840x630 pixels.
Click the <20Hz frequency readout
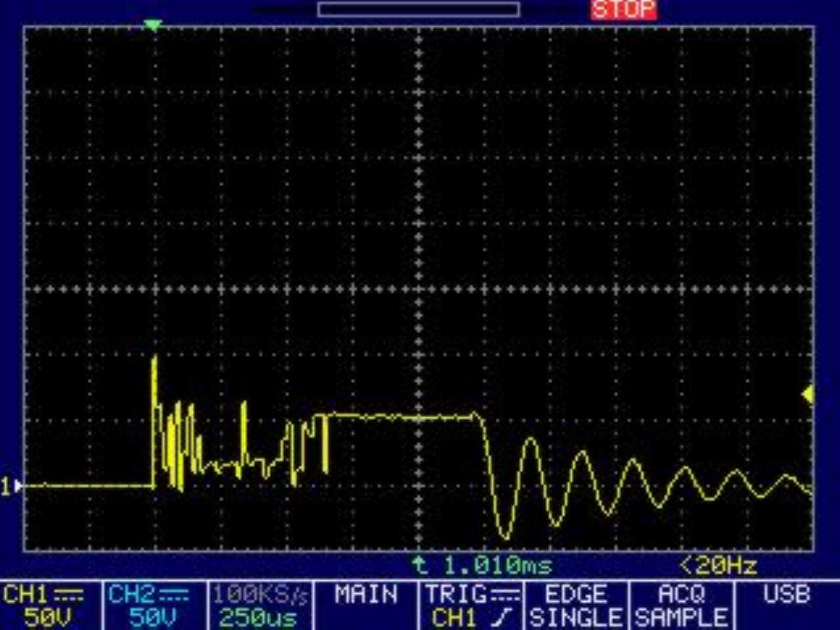718,565
